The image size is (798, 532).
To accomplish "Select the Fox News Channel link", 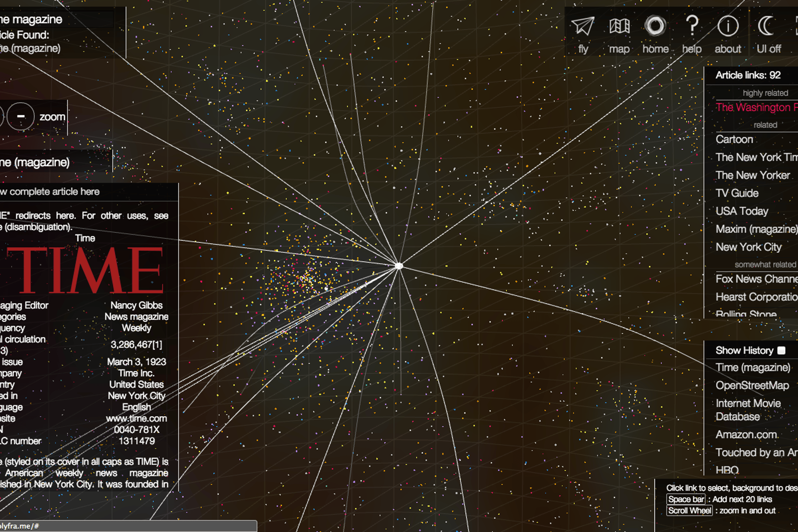I will tap(757, 279).
